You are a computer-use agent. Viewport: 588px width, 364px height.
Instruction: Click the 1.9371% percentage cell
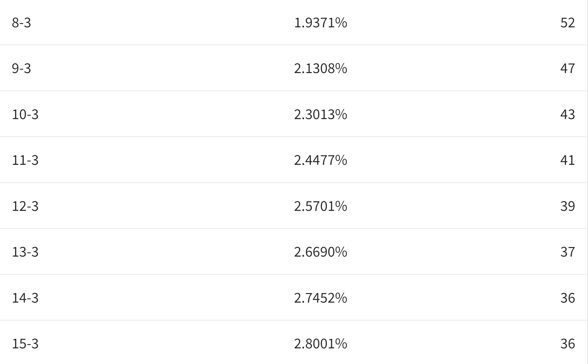(x=321, y=23)
